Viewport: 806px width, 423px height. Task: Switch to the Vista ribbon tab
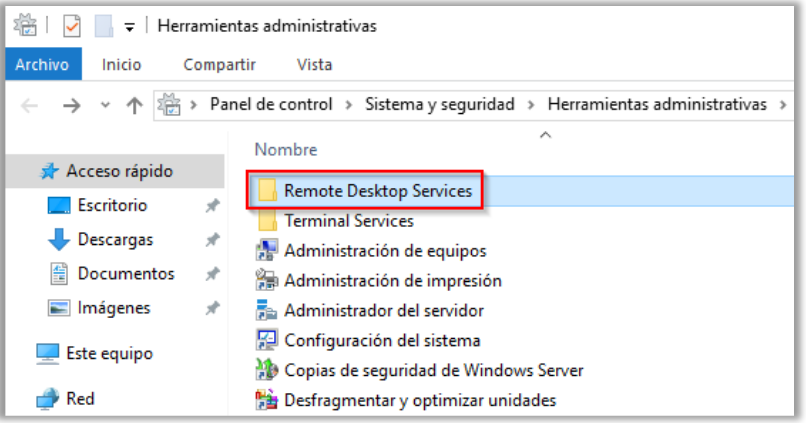(x=314, y=65)
